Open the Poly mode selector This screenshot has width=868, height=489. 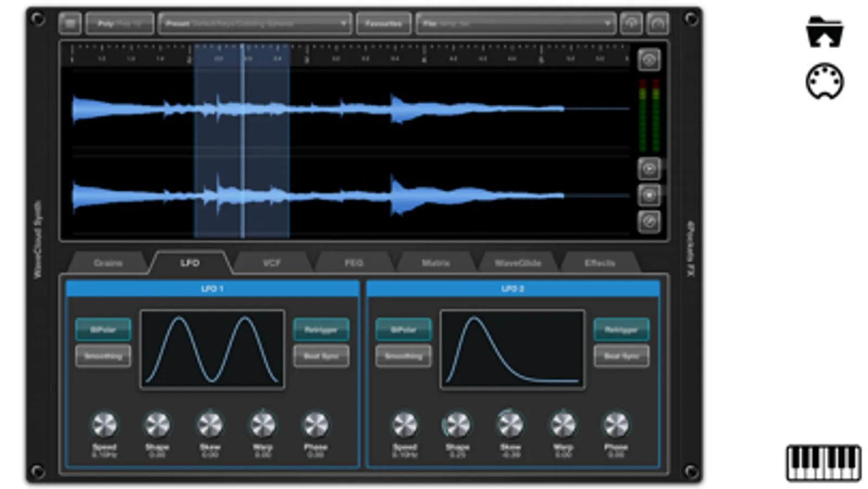click(x=120, y=23)
